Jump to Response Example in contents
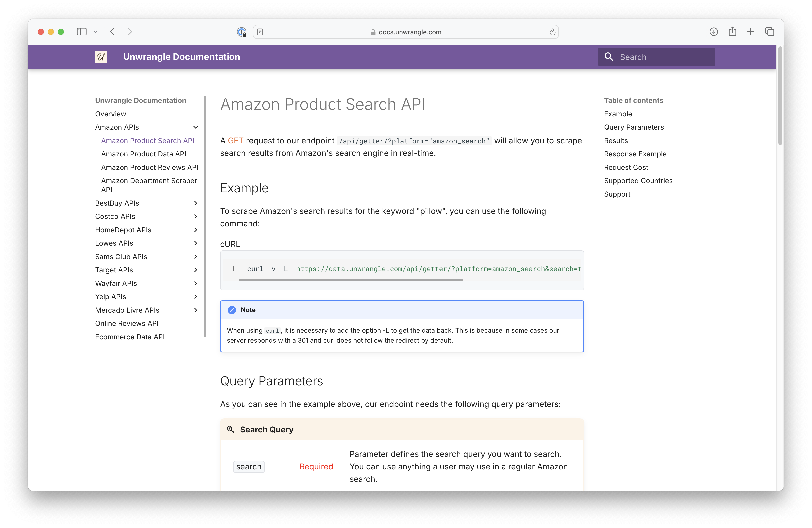Image resolution: width=812 pixels, height=528 pixels. [635, 154]
